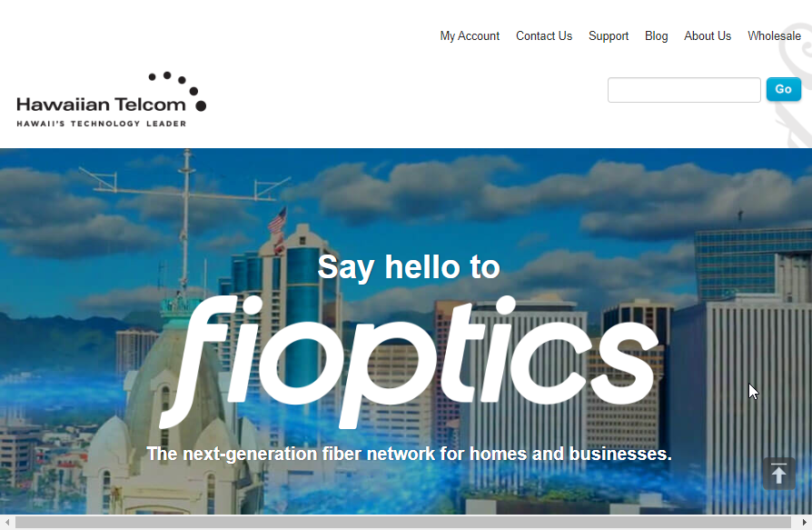Image resolution: width=812 pixels, height=530 pixels.
Task: Focus the site search text box
Action: click(684, 90)
